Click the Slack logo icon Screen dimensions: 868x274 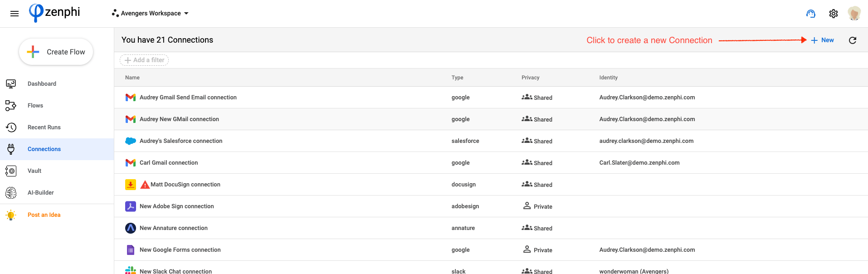(131, 270)
